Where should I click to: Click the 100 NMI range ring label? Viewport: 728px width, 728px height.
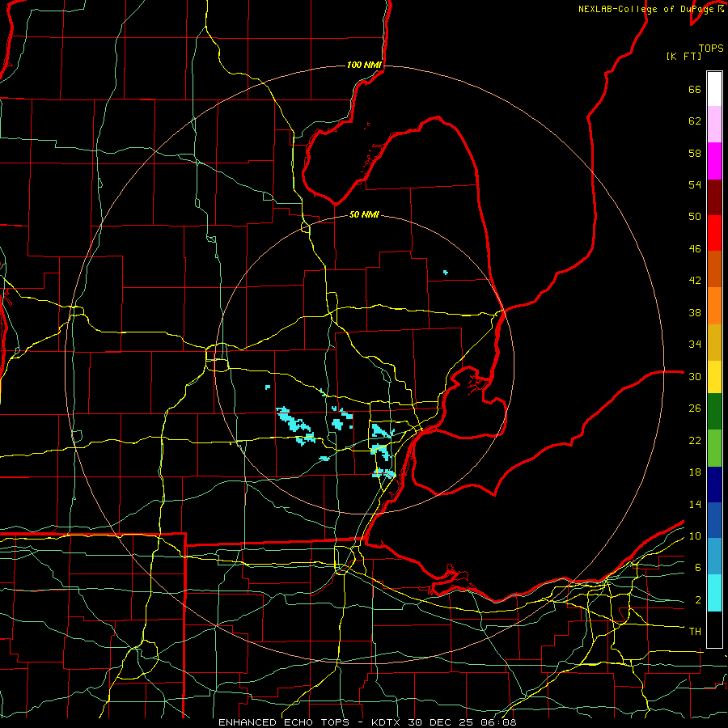(x=364, y=65)
